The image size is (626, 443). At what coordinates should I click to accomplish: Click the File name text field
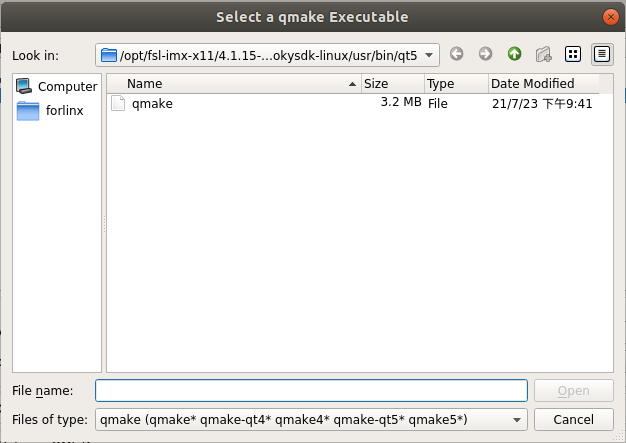click(x=310, y=390)
